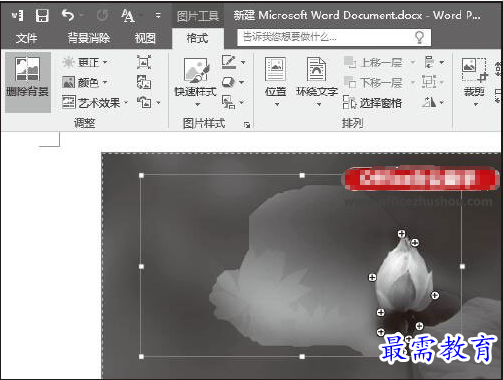Screen dimensions: 503x380
Task: Expand the 位置 position dropdown
Action: tap(277, 105)
